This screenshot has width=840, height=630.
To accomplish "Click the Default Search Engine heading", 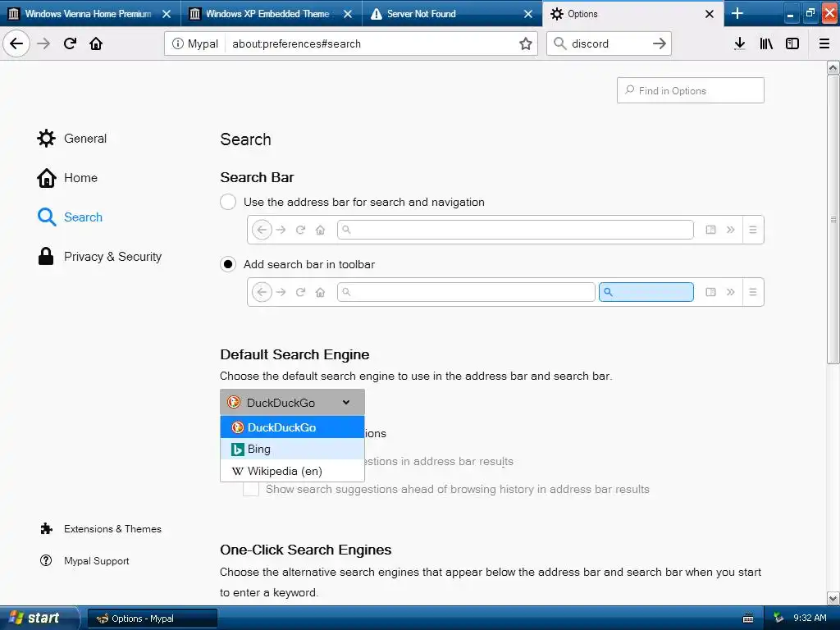I will [x=294, y=354].
